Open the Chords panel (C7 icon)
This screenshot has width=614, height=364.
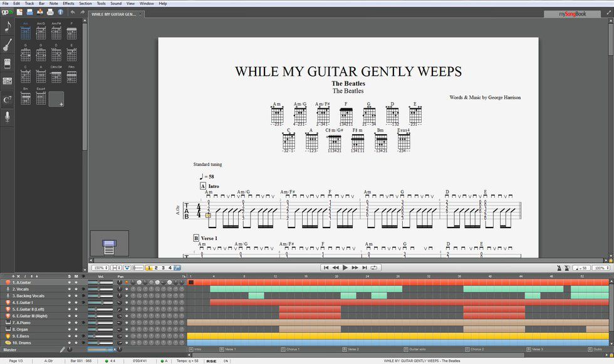tap(8, 99)
